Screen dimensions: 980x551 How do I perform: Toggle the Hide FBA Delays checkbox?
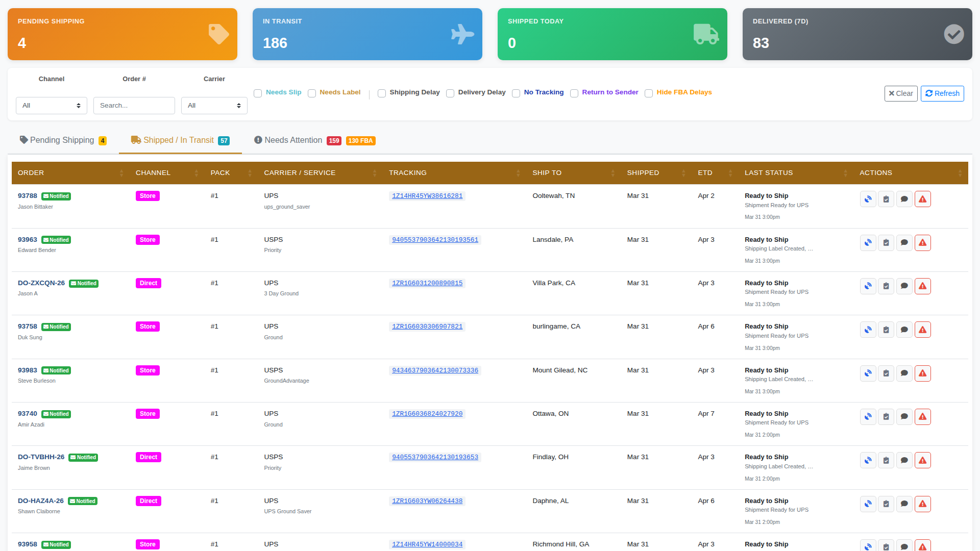click(648, 93)
